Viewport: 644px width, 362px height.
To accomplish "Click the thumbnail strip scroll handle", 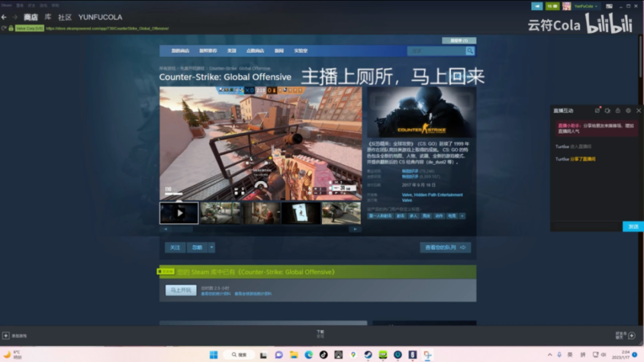I will pyautogui.click(x=182, y=229).
